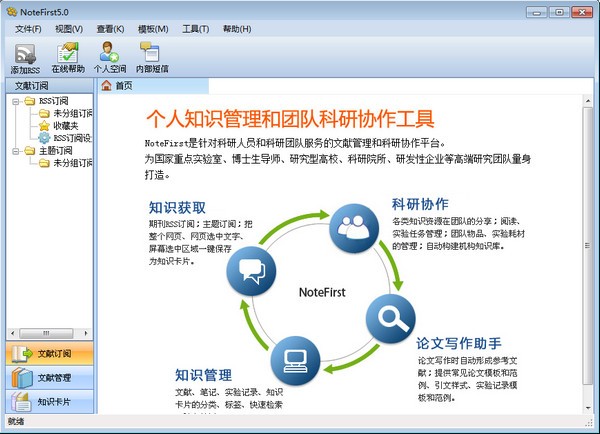
Task: Switch to 文献管理 navigation panel
Action: [49, 378]
